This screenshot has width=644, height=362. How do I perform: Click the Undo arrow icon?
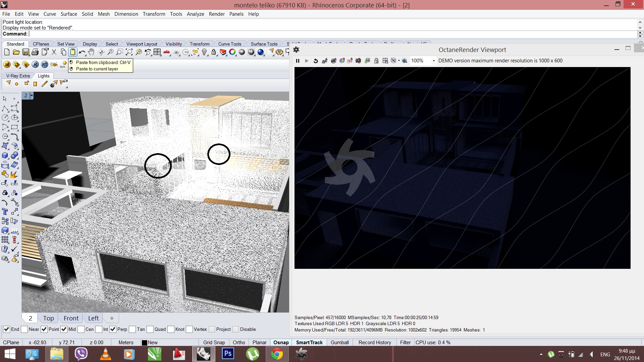pos(82,52)
